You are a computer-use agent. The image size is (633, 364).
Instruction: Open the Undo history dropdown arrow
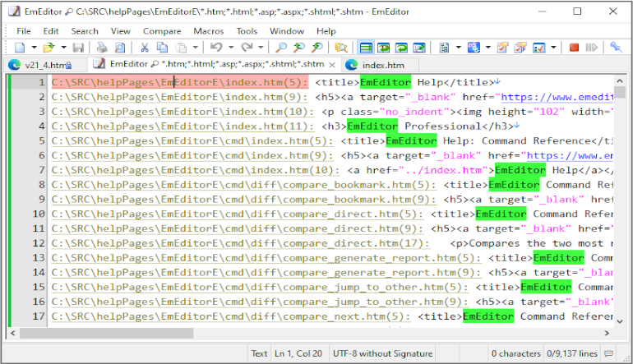click(231, 48)
